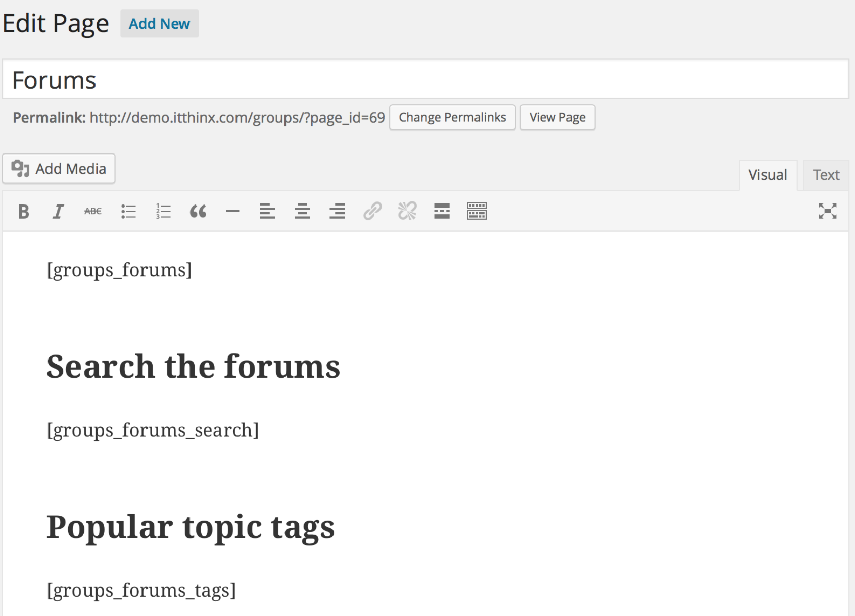This screenshot has height=616, width=855.
Task: Click Change Permalinks button
Action: [x=452, y=117]
